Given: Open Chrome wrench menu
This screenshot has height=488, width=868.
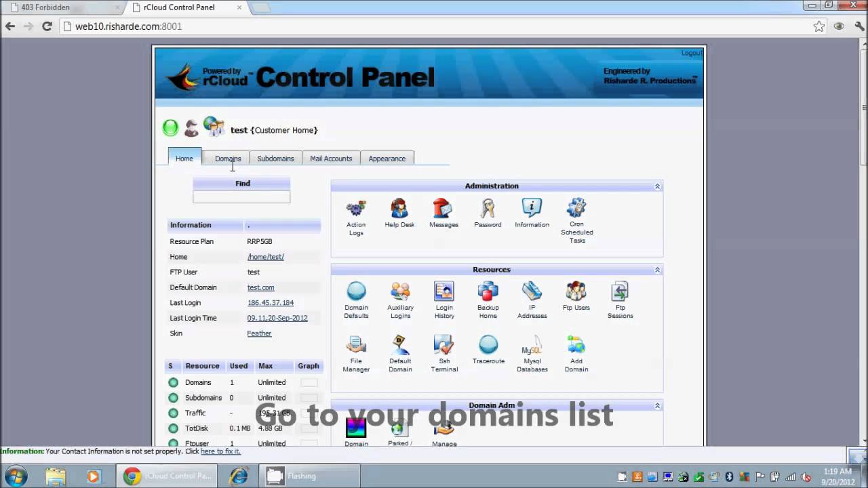Looking at the screenshot, I should click(x=859, y=26).
